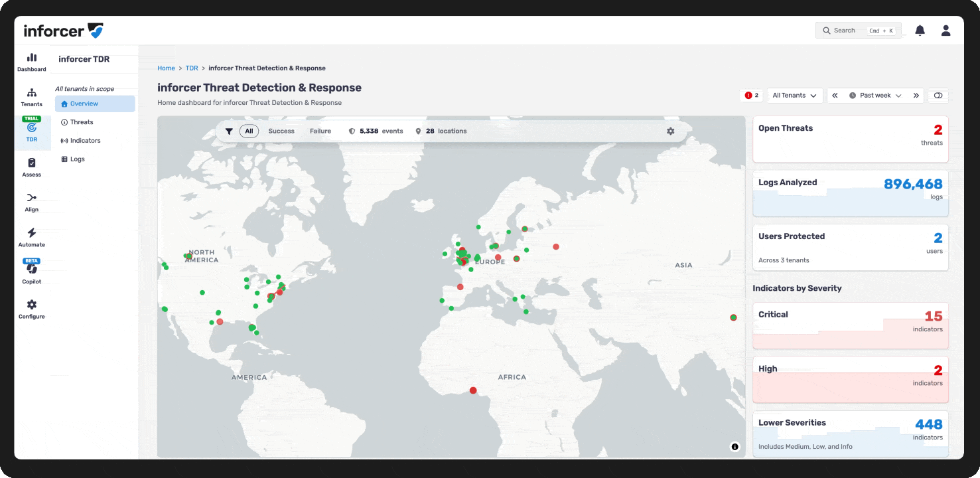
Task: Open the All Tenants dropdown
Action: pyautogui.click(x=795, y=96)
